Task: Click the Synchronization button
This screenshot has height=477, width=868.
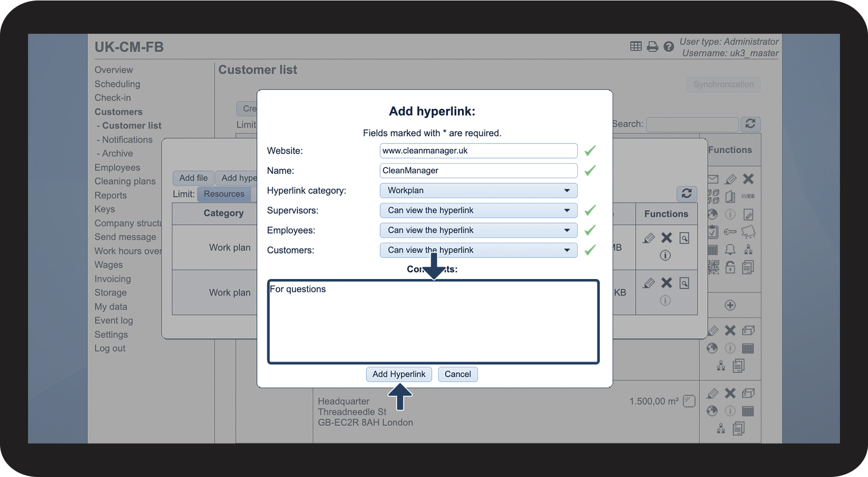Action: click(724, 84)
